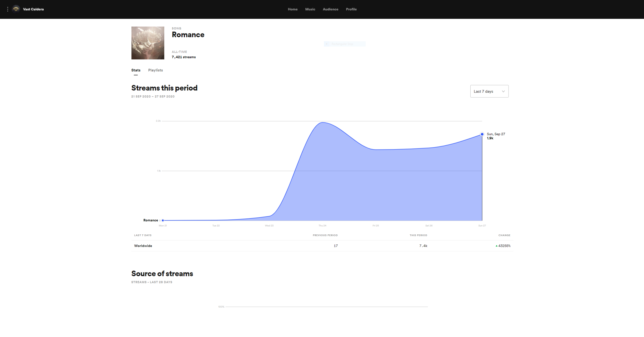644x337 pixels.
Task: Click the Romance song title heading
Action: [188, 35]
